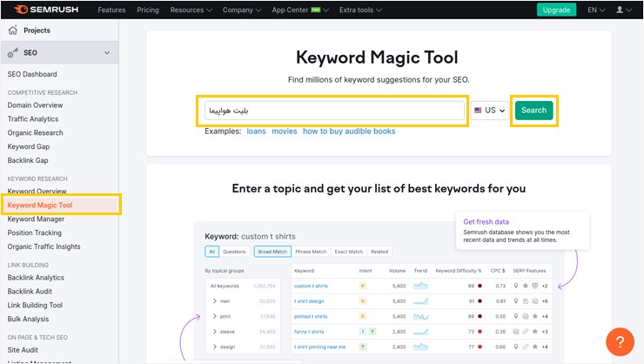Select the 'Phrase Match' tab in preview

pos(311,252)
